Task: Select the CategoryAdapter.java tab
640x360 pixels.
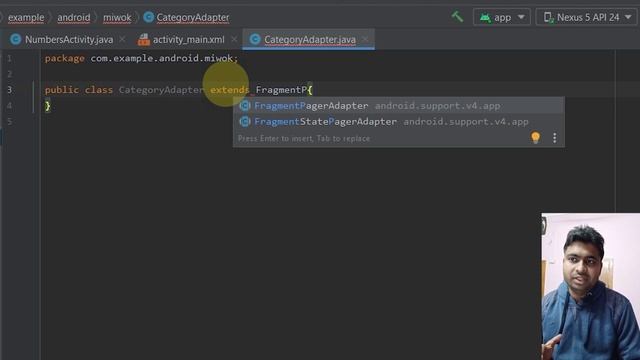Action: (x=310, y=40)
